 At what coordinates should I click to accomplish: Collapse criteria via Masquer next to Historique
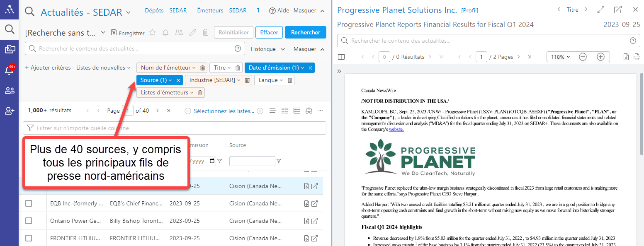[x=309, y=49]
